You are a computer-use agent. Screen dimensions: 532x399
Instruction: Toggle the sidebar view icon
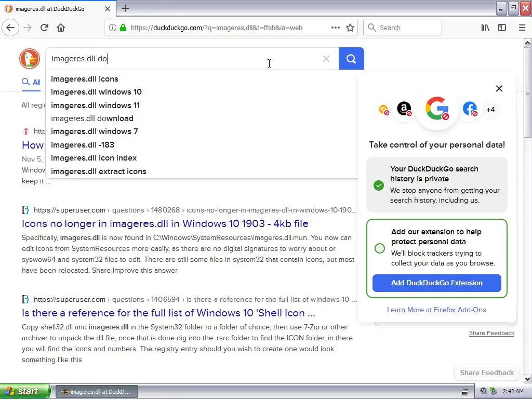click(x=502, y=28)
